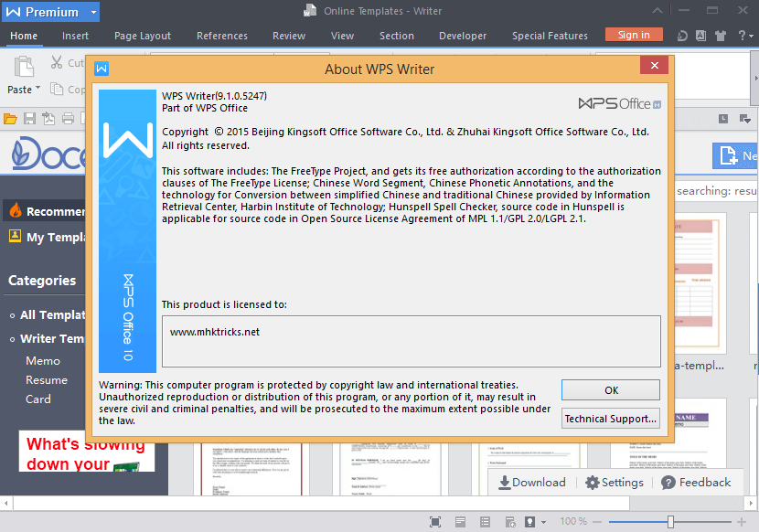Open Settings with the gear icon

(x=593, y=483)
